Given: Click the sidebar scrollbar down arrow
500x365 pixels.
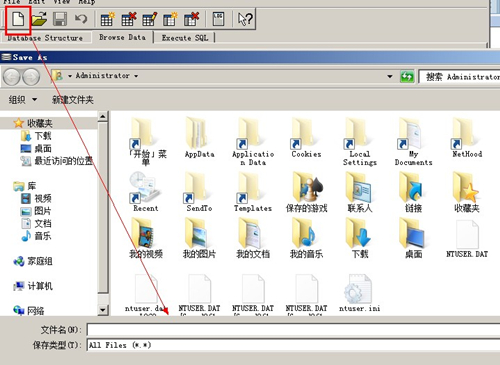Looking at the screenshot, I should pos(103,310).
